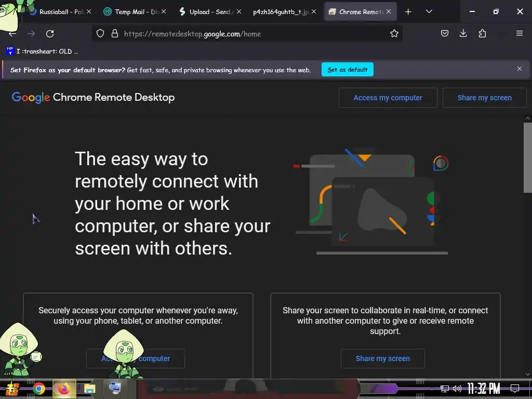Viewport: 532px width, 399px height.
Task: Click the page vertical scrollbar thumb
Action: [x=528, y=158]
